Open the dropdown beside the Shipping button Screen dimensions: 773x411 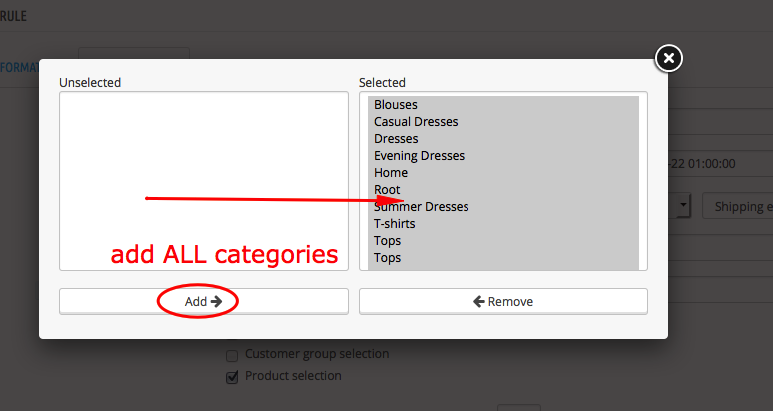pos(684,207)
